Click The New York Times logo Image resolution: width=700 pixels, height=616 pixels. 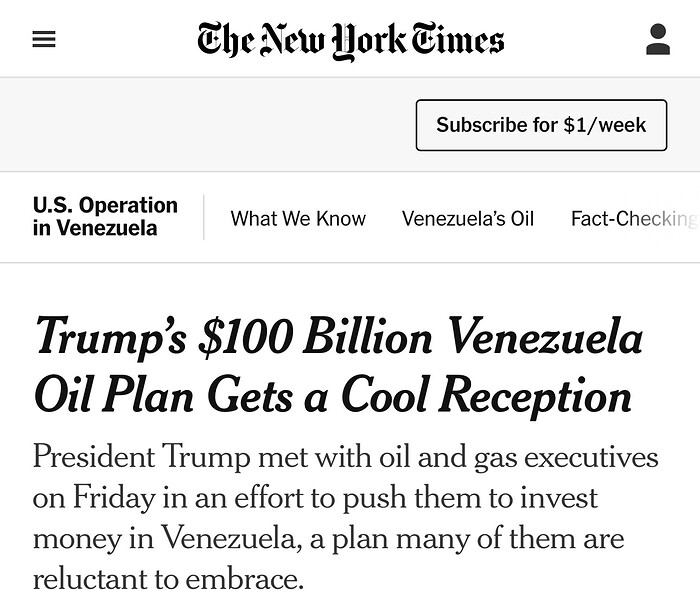point(351,40)
